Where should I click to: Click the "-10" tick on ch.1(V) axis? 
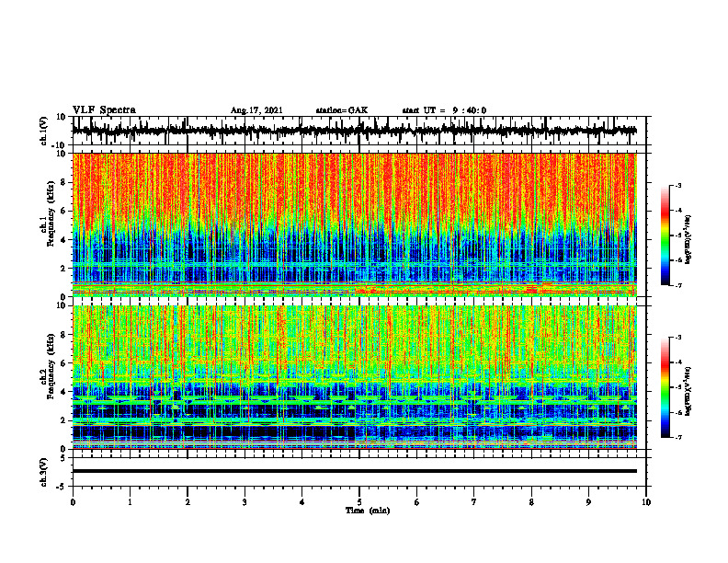[60, 145]
